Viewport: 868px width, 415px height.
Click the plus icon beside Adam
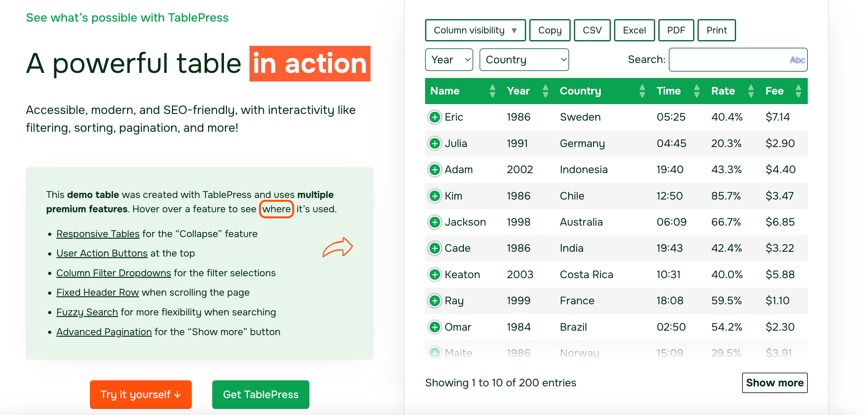[x=435, y=170]
